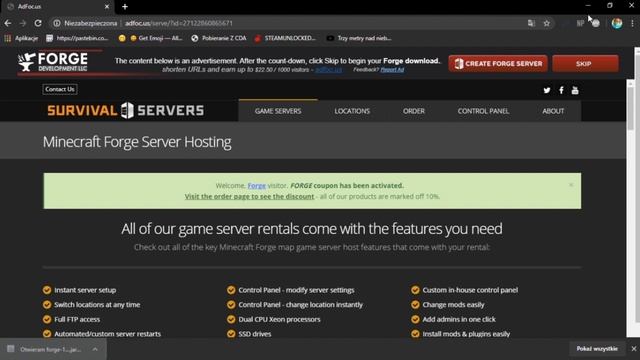
Task: Open a new browser tab
Action: pos(125,7)
